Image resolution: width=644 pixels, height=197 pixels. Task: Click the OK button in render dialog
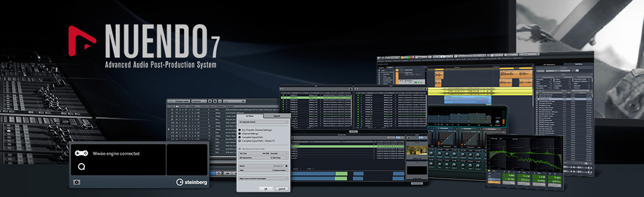tap(266, 189)
